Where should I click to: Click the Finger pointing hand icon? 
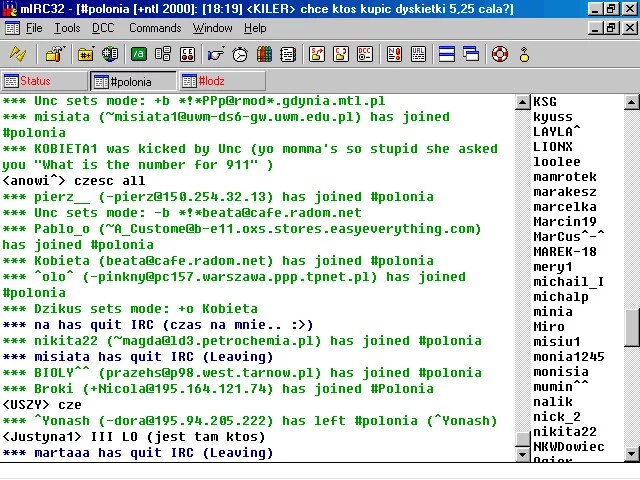[x=216, y=54]
